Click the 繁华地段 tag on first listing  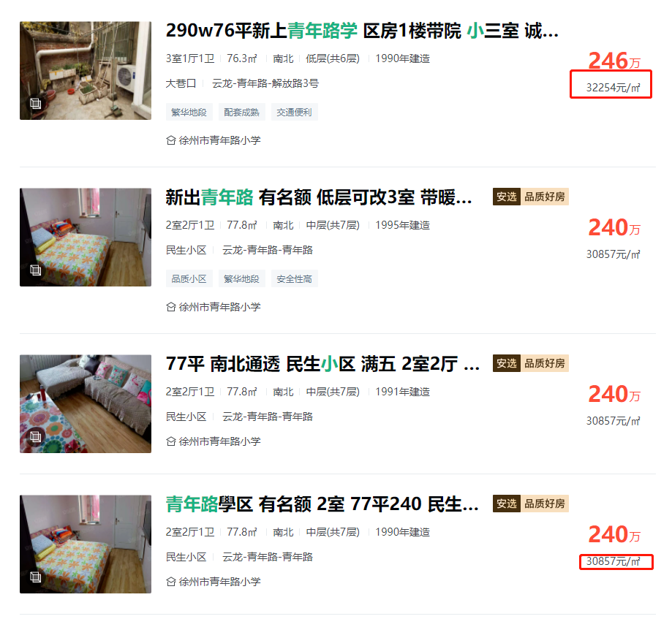(189, 113)
